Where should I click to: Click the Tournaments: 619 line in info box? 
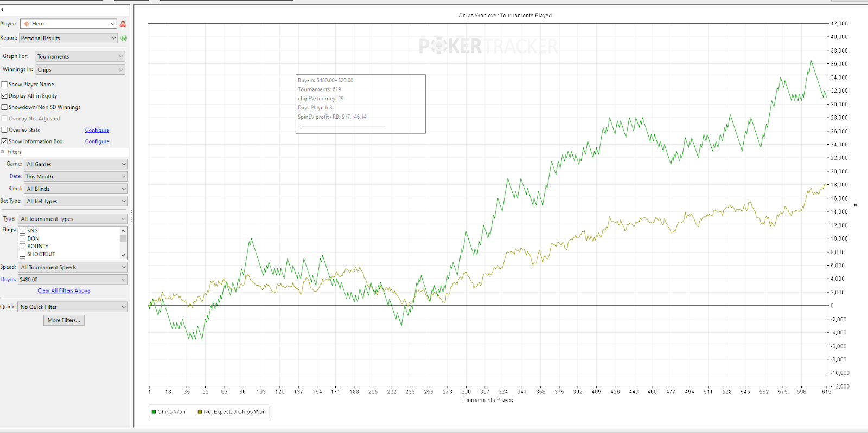coord(320,89)
